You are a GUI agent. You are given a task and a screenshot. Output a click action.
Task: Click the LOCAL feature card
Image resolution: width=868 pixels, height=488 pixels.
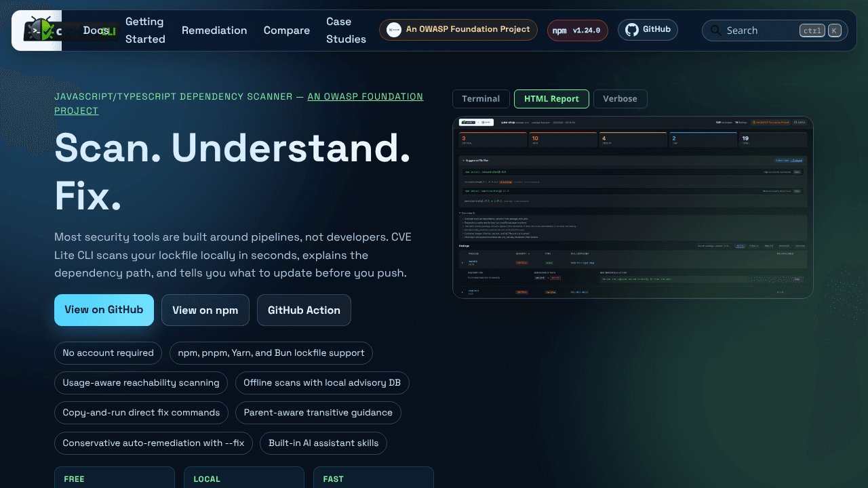244,477
